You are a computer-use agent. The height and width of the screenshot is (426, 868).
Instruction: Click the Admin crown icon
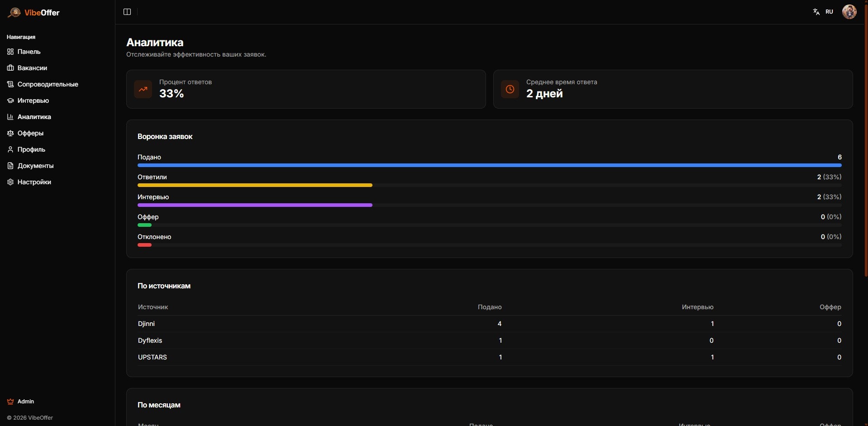[10, 402]
